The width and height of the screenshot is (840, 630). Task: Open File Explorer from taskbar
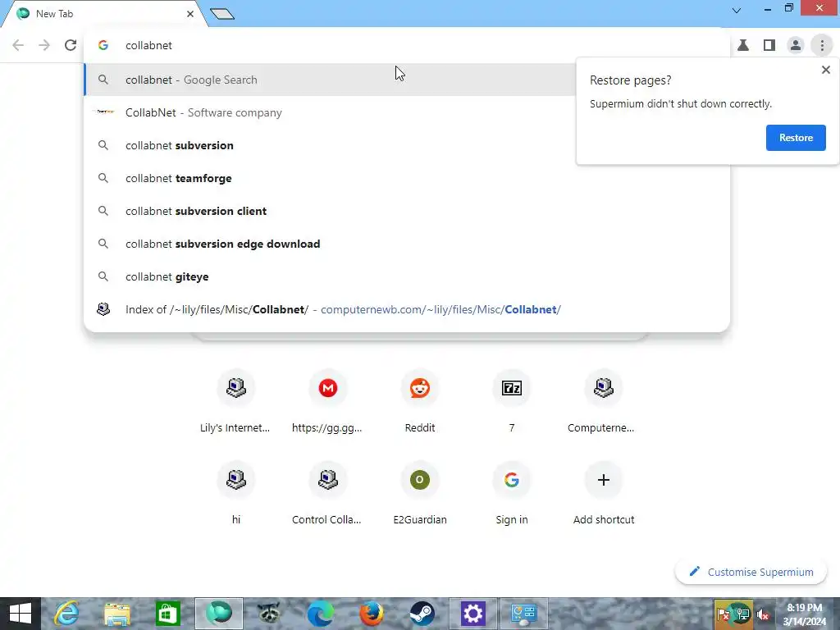[117, 614]
